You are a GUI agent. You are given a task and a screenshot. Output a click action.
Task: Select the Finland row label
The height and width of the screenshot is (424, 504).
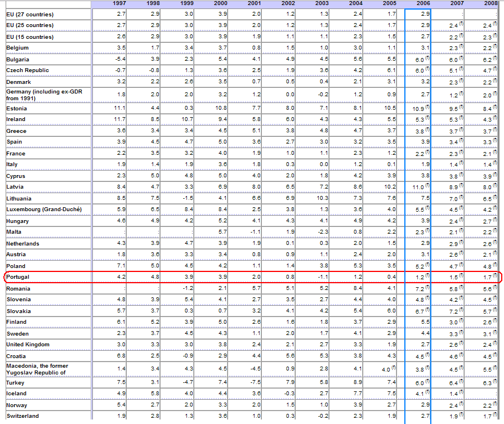pos(16,322)
